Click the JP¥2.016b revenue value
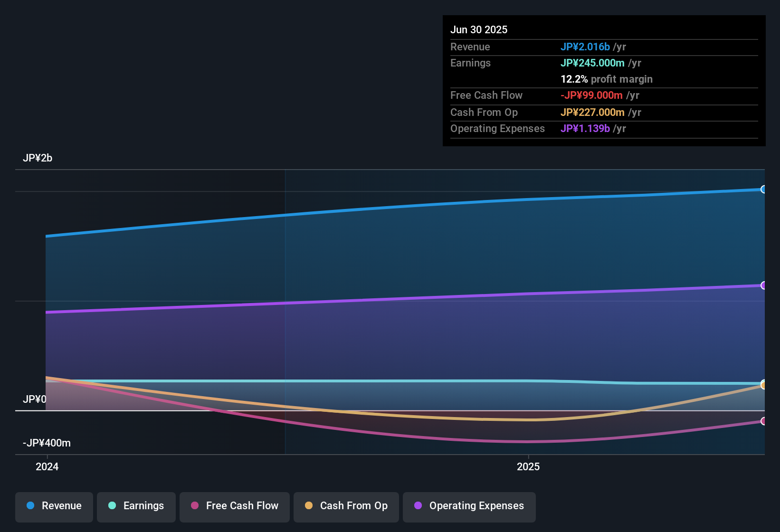This screenshot has height=532, width=780. 585,47
